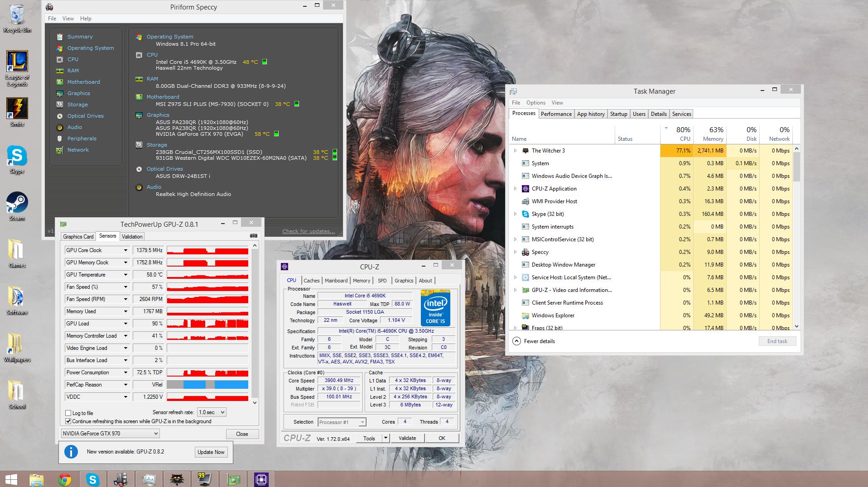The image size is (868, 487).
Task: Click the GPU-Z Close button
Action: pos(242,434)
